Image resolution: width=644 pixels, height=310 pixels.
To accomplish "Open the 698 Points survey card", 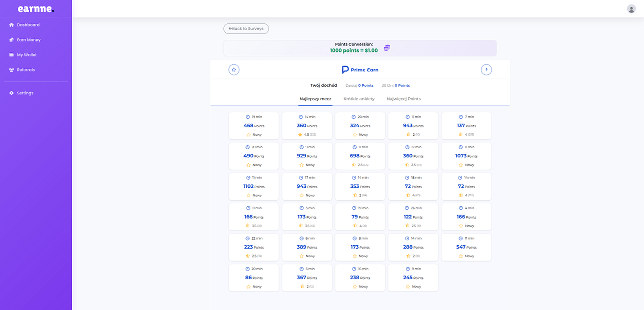I will click(x=360, y=156).
